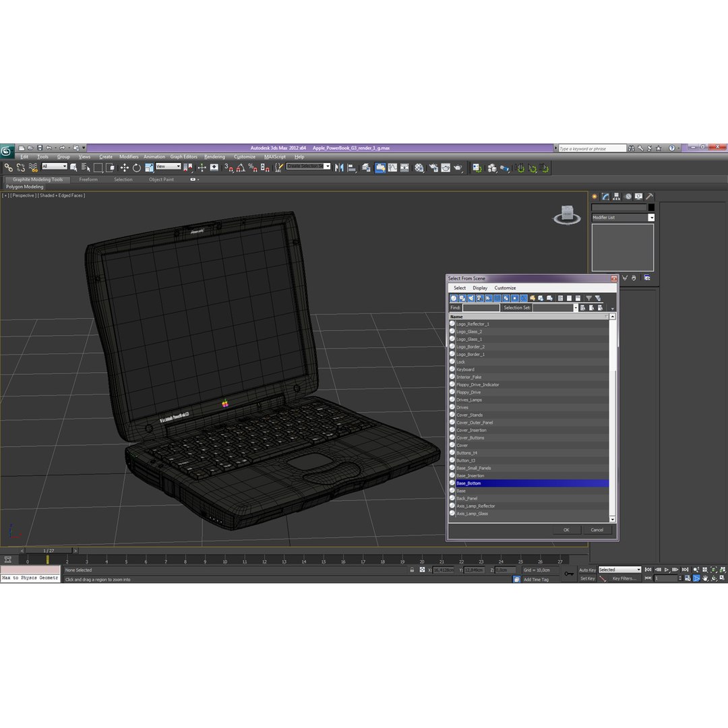Click the Align tool icon
This screenshot has width=728, height=728.
pyautogui.click(x=352, y=168)
